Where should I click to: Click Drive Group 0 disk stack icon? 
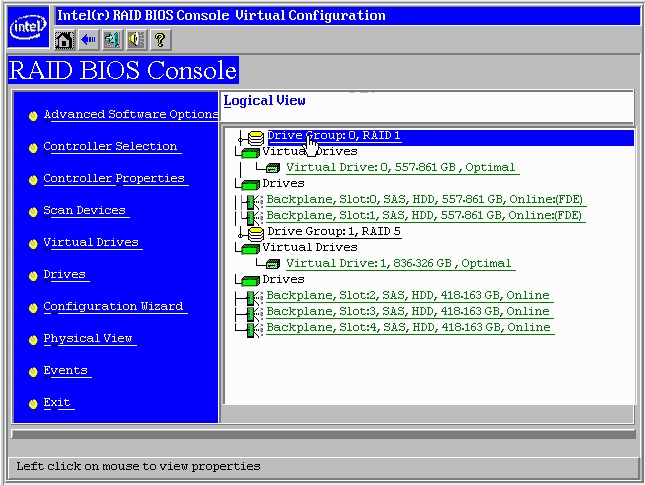click(255, 137)
